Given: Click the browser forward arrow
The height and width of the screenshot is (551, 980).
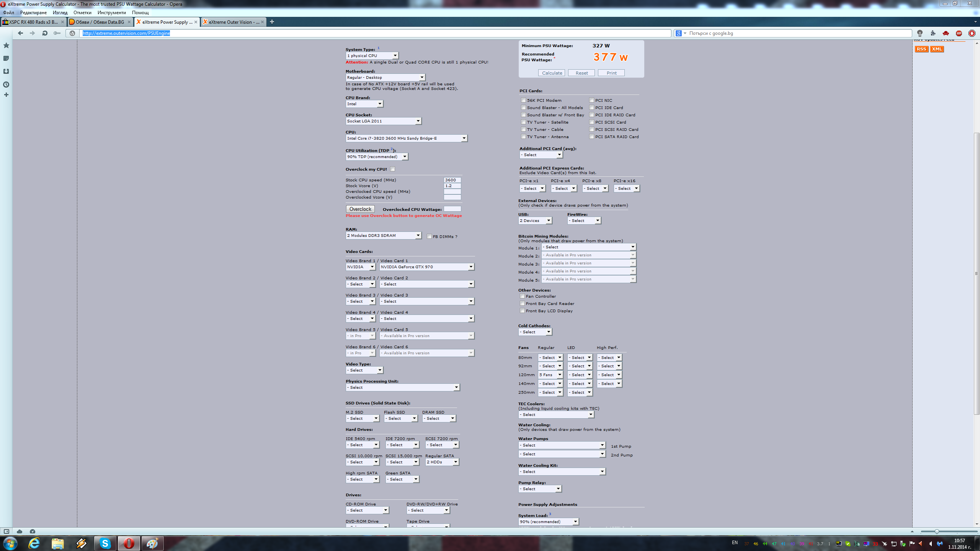Looking at the screenshot, I should [33, 33].
